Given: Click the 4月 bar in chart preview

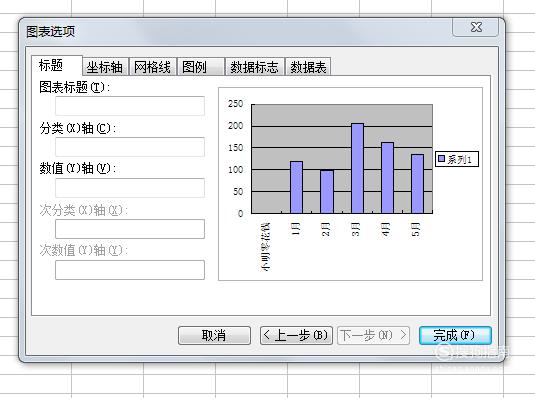Looking at the screenshot, I should (387, 178).
